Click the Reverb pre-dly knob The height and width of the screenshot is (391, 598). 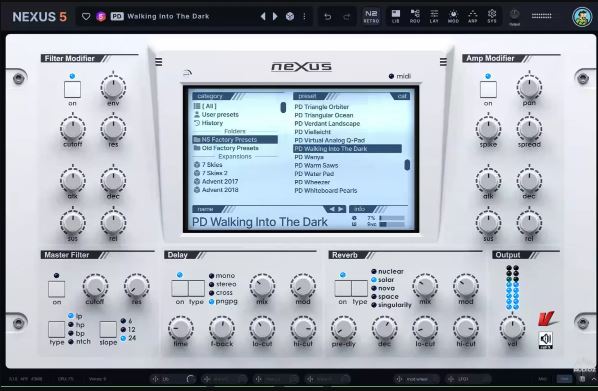point(343,328)
